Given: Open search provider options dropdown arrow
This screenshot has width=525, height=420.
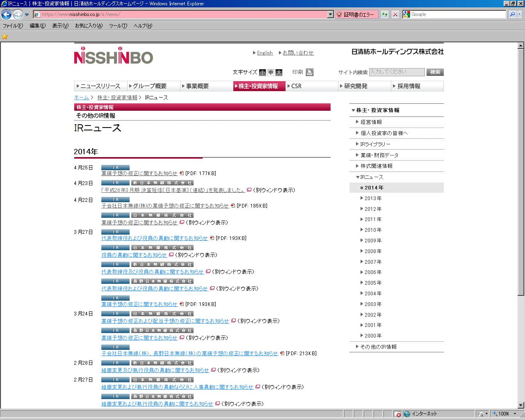Looking at the screenshot, I should click(x=520, y=14).
